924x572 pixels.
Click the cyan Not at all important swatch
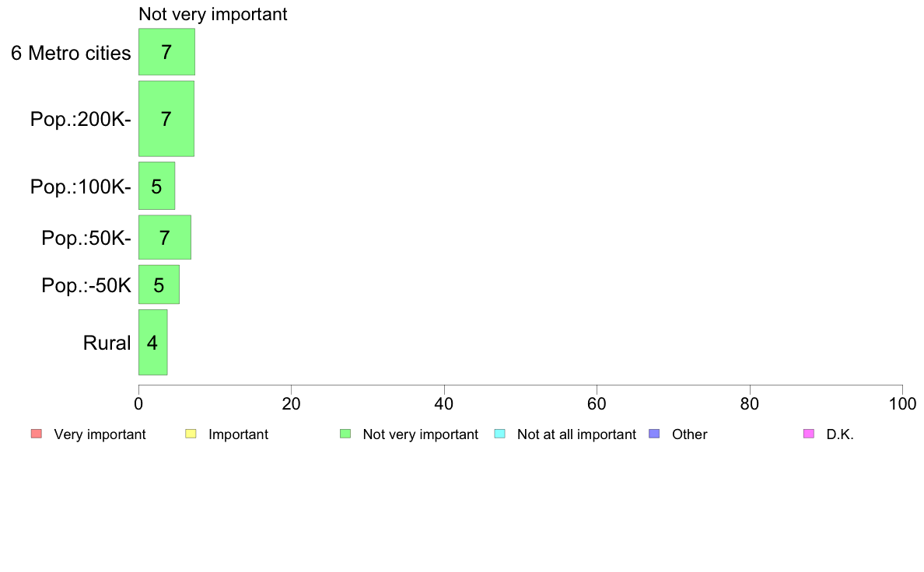click(499, 434)
